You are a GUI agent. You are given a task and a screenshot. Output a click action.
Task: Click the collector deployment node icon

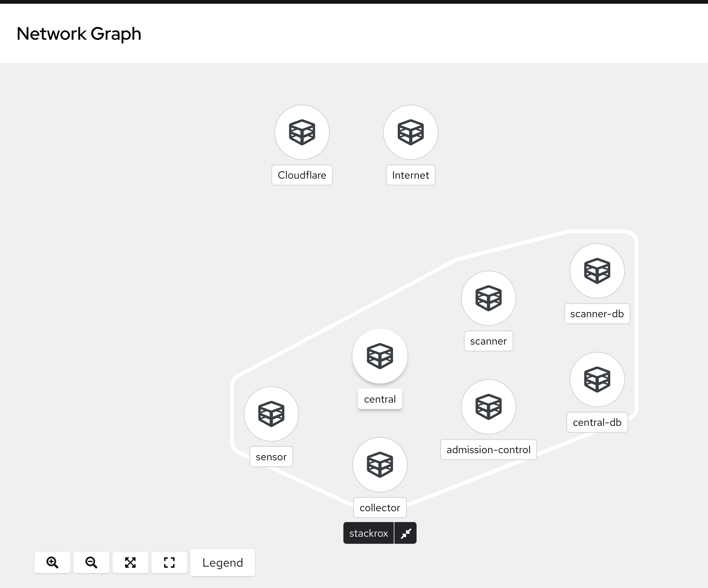[380, 465]
